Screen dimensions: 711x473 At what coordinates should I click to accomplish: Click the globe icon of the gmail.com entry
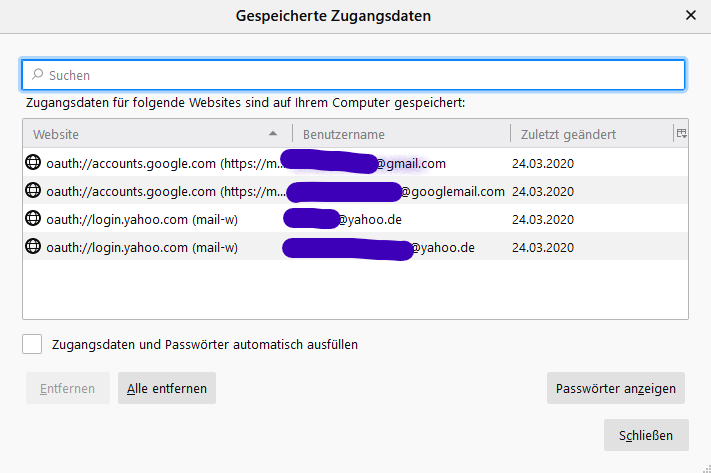coord(33,163)
